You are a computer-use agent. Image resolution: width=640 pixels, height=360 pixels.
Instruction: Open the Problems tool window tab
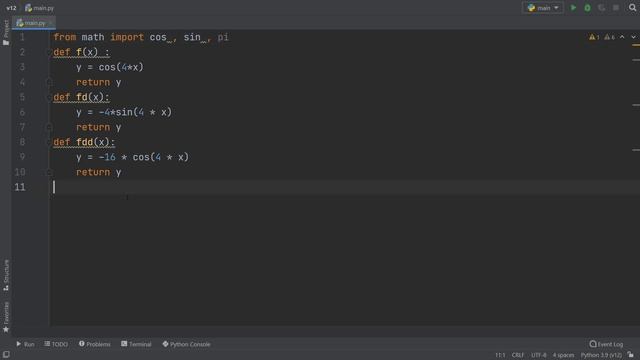pyautogui.click(x=95, y=344)
